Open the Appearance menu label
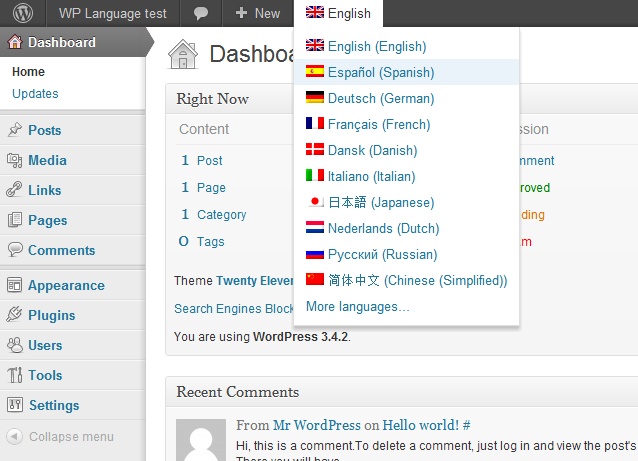 point(66,285)
